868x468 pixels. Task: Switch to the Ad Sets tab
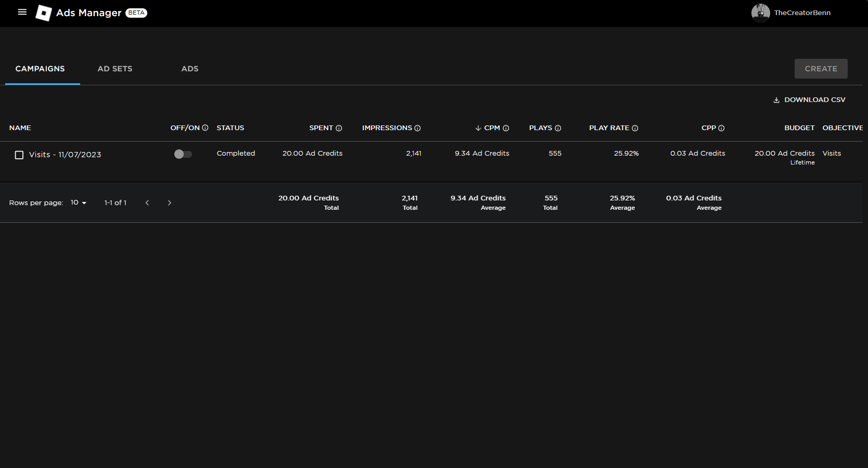[x=115, y=69]
